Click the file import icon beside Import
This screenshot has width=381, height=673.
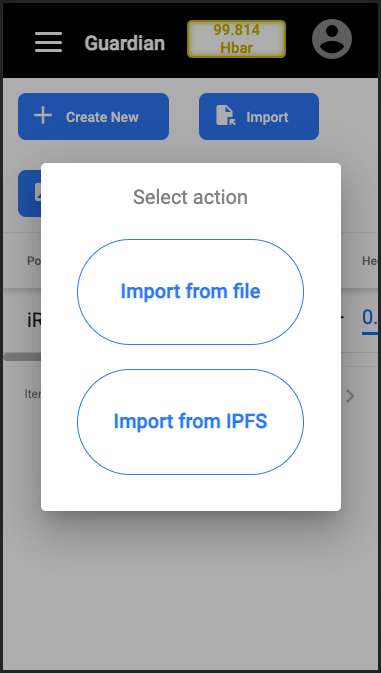(226, 116)
